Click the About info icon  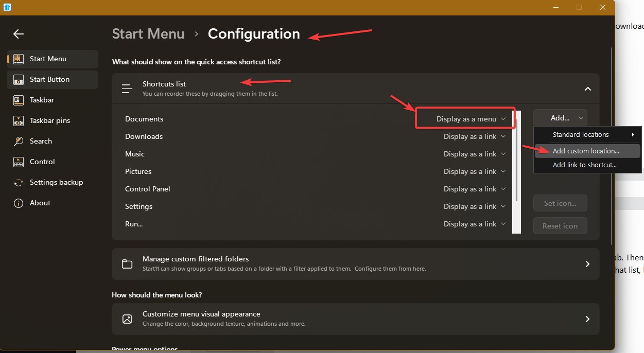(x=19, y=203)
